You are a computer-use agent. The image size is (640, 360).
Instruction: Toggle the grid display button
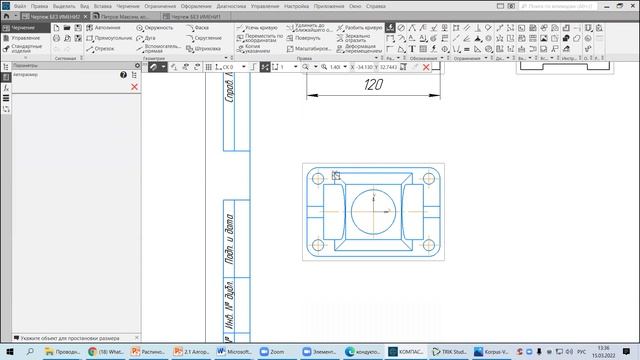209,67
